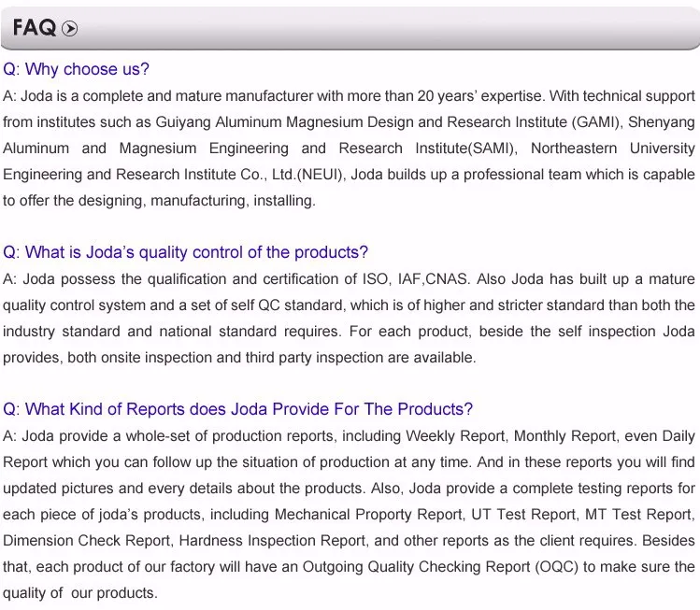Click the circled arrow icon beside FAQ
The image size is (700, 610).
[69, 29]
